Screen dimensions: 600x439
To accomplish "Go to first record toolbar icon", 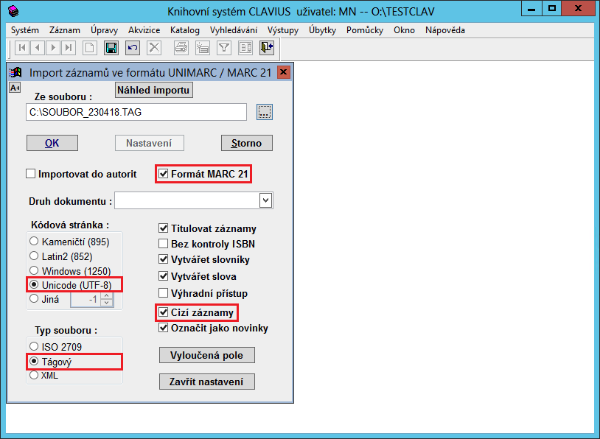I will pos(21,47).
